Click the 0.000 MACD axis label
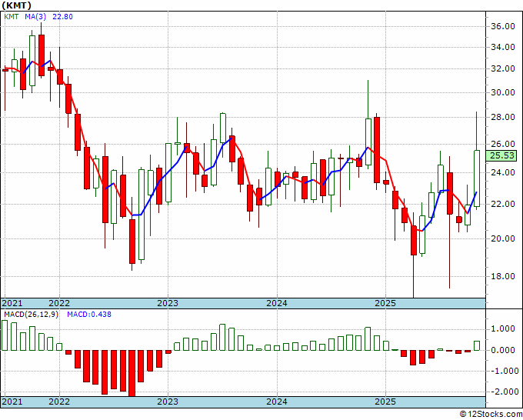This screenshot has width=523, height=420. pyautogui.click(x=503, y=350)
